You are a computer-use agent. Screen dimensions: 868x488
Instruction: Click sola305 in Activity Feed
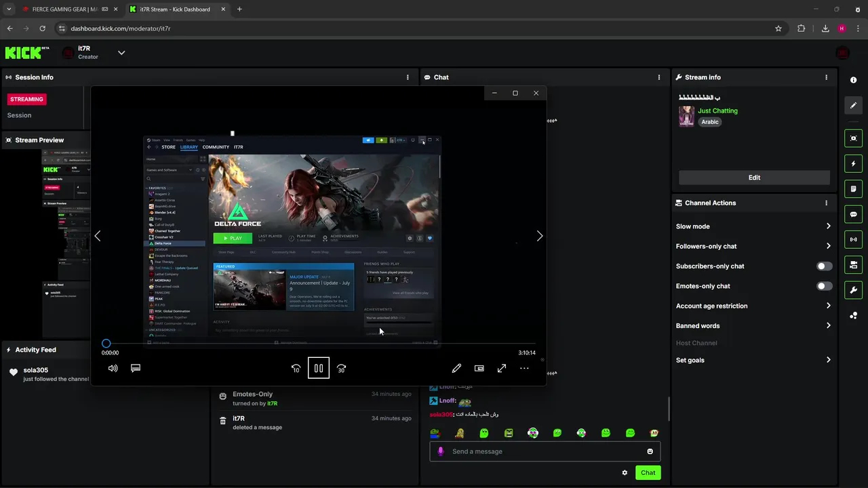(x=35, y=370)
